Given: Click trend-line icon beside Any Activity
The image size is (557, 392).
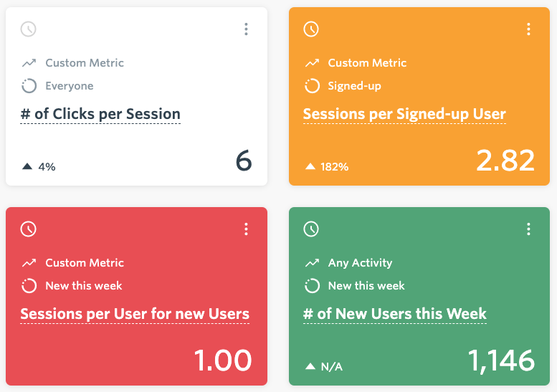Looking at the screenshot, I should pos(312,263).
